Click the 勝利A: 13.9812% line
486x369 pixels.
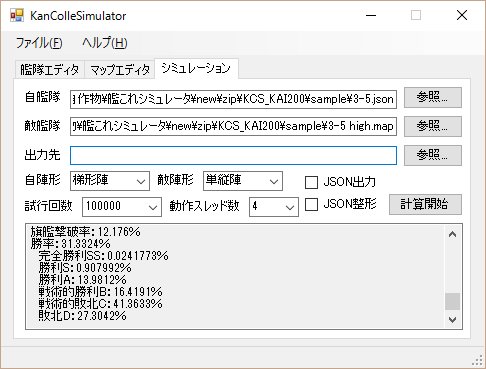coord(82,280)
